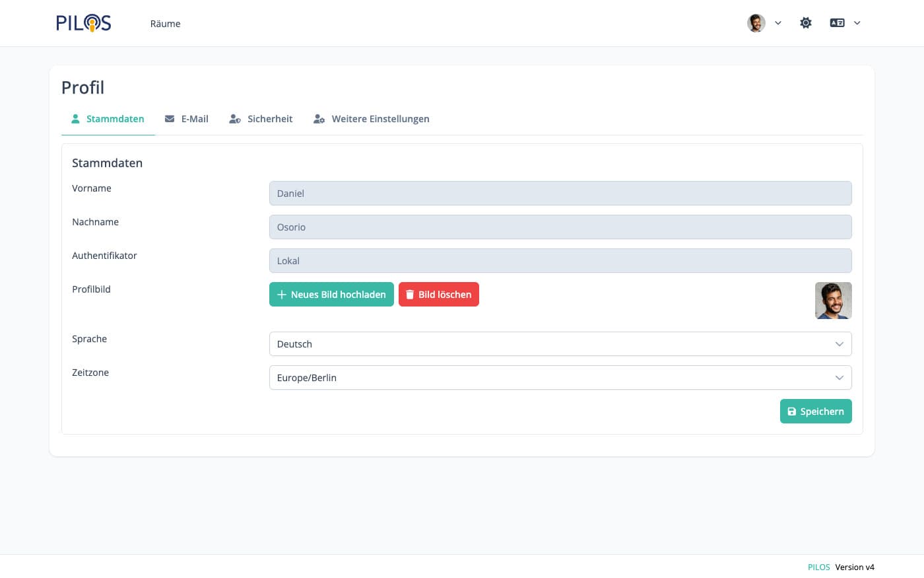This screenshot has height=578, width=924.
Task: Click the person icon on Stammdaten tab
Action: pos(75,119)
